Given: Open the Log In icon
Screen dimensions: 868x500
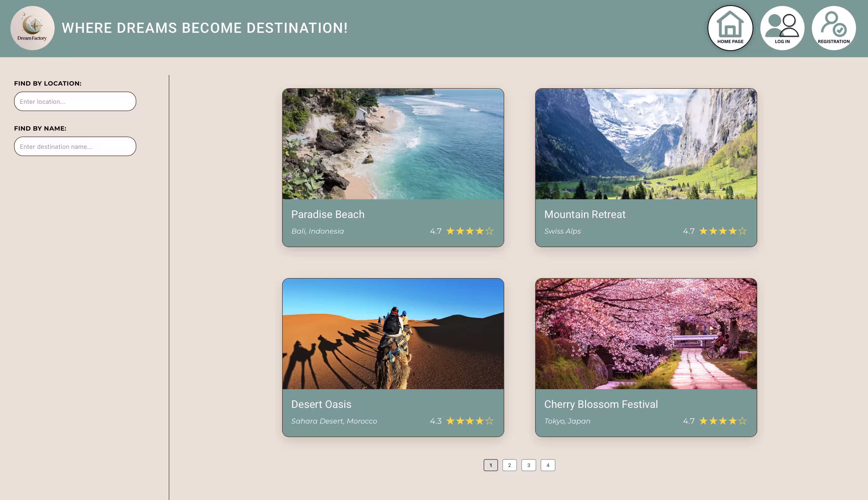Looking at the screenshot, I should coord(782,28).
